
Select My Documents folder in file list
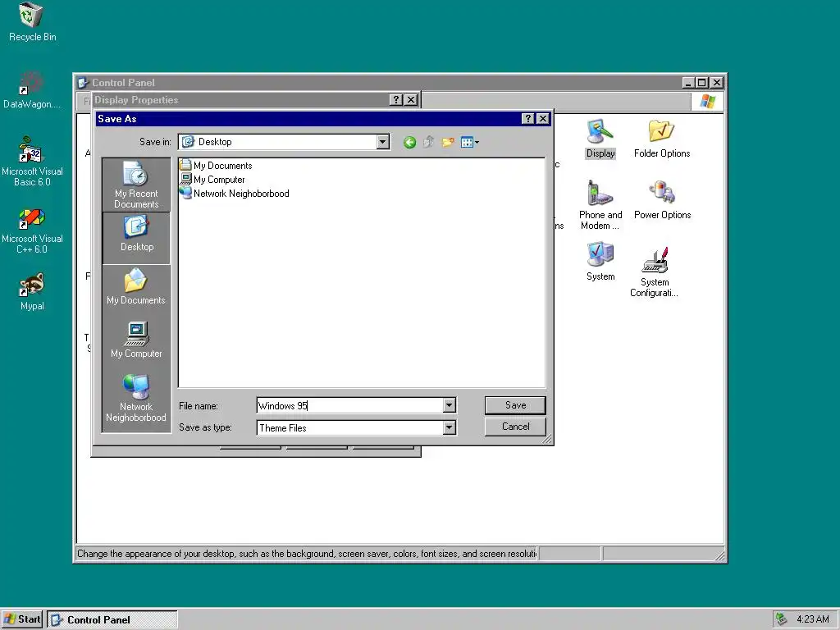tap(216, 165)
